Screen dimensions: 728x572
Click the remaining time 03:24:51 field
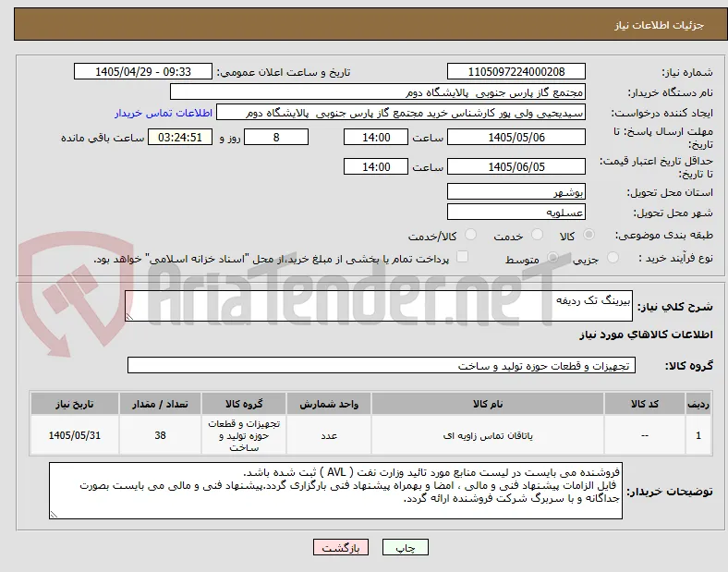coord(180,137)
